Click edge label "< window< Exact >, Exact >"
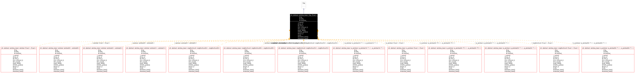644x74 pixels. click(x=101, y=43)
